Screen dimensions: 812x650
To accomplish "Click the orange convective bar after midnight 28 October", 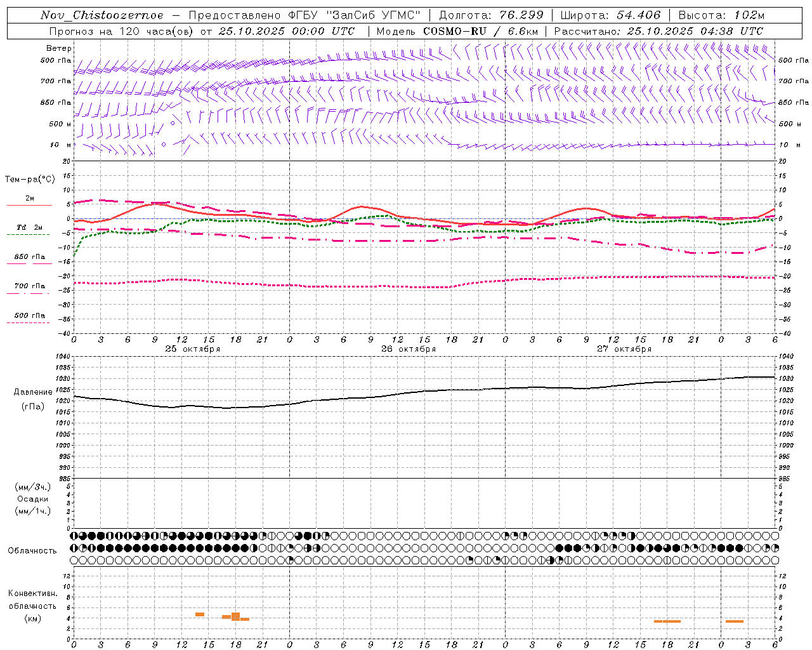I will click(735, 621).
